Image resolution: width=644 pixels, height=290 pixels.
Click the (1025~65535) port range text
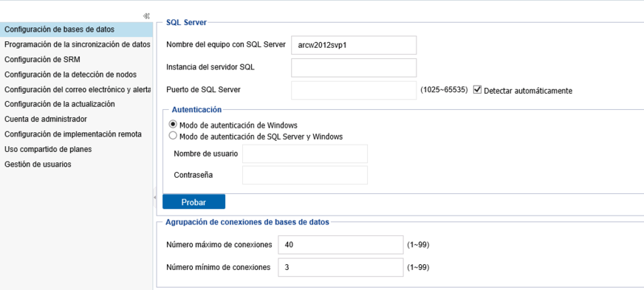tap(444, 89)
